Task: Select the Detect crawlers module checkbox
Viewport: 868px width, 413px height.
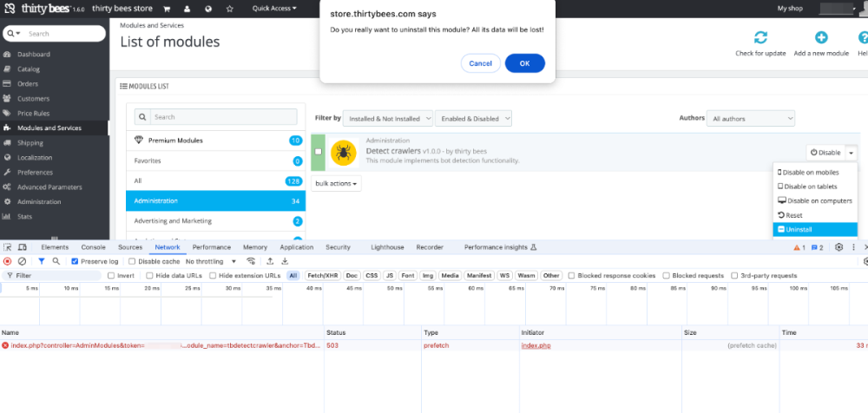Action: 319,152
